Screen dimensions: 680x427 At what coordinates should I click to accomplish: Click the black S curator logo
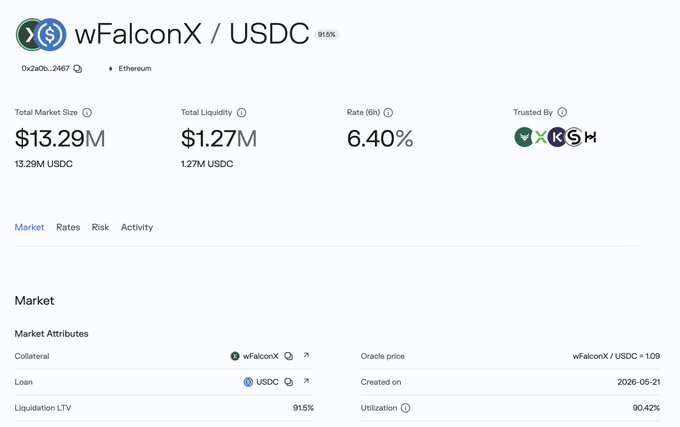574,137
